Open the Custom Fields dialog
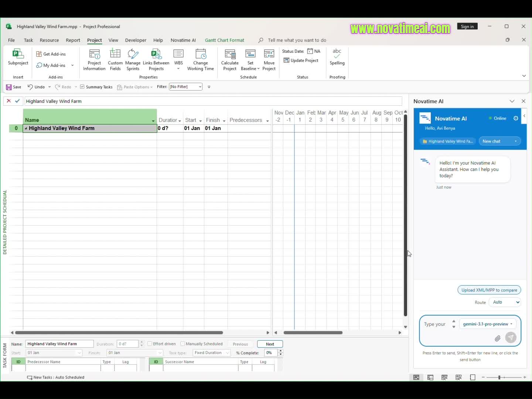 tap(115, 60)
